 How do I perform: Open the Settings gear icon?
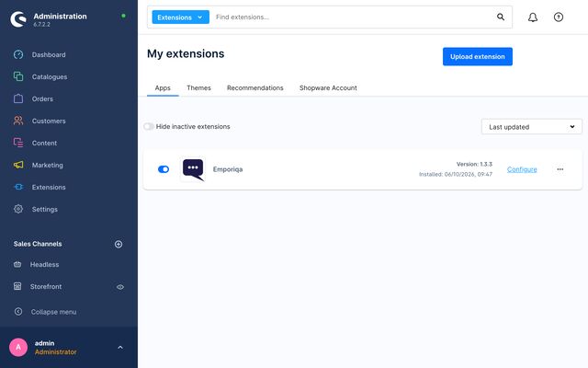point(18,209)
